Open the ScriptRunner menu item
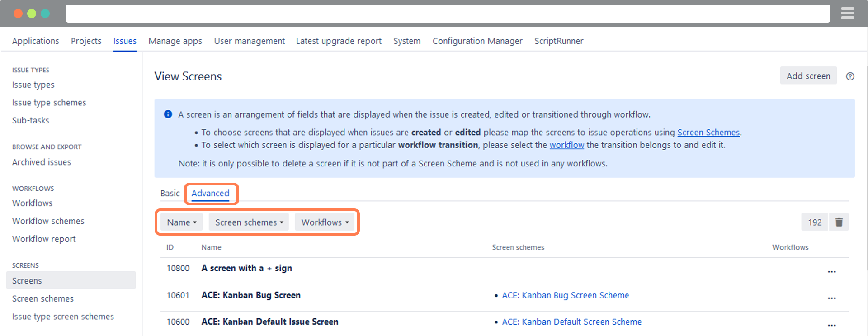The image size is (868, 336). pyautogui.click(x=558, y=41)
